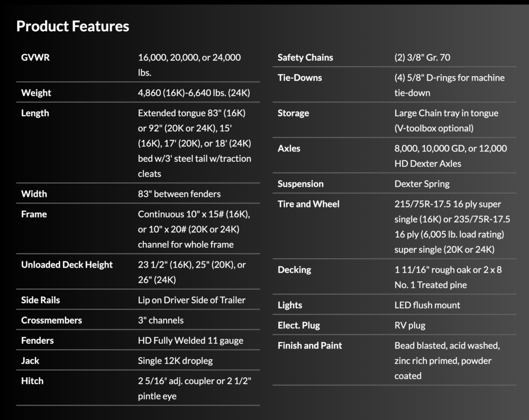Select the Length specification label
The image size is (529, 420).
click(x=35, y=113)
